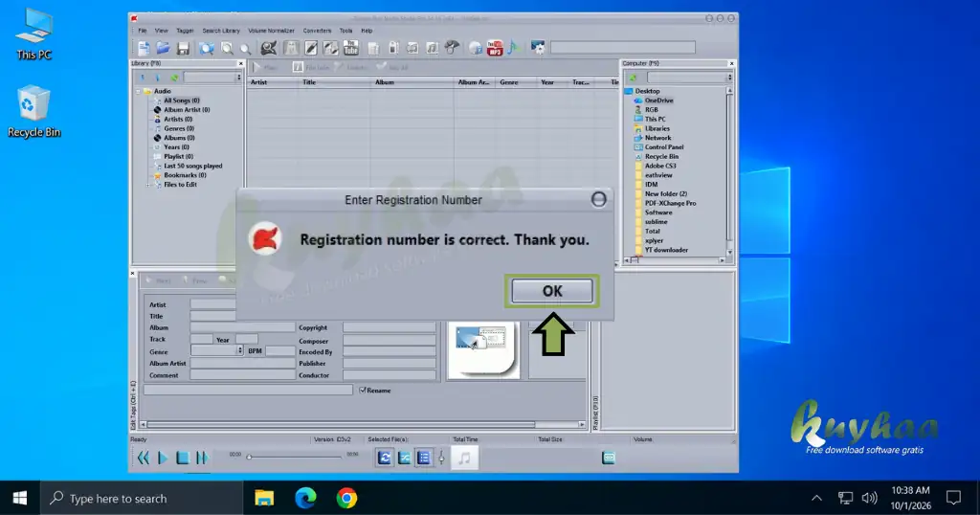Select OneDrive in Computer panel

[x=658, y=100]
